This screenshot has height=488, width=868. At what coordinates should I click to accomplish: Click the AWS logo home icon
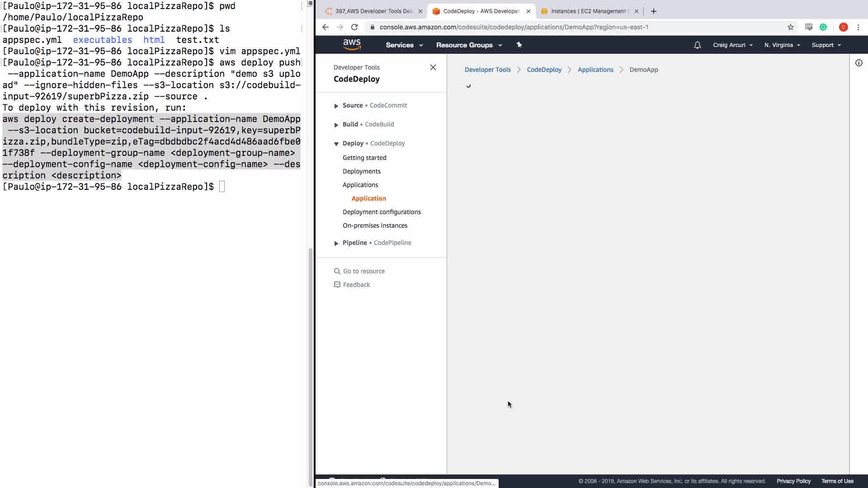pos(352,44)
